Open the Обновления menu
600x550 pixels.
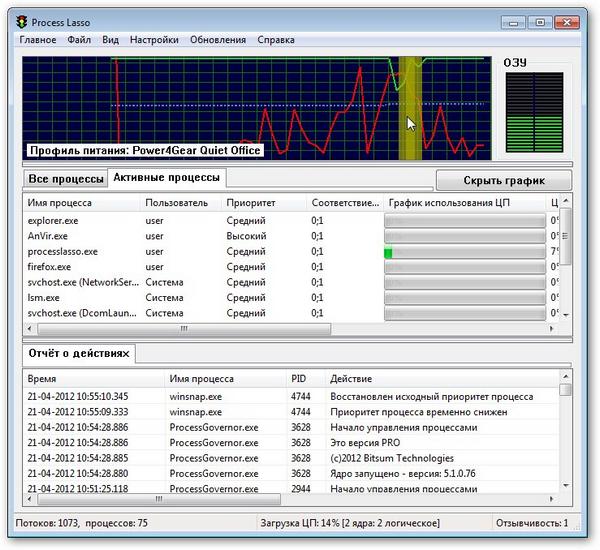coord(217,40)
